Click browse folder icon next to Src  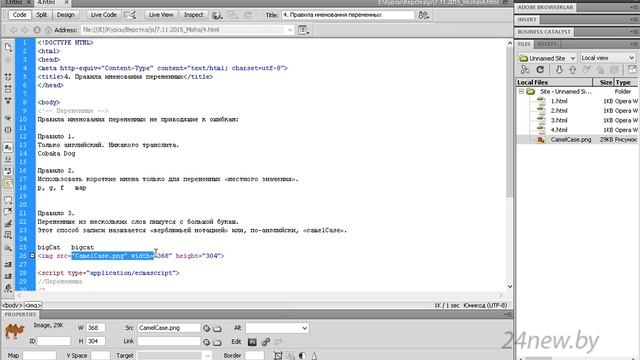[218, 328]
